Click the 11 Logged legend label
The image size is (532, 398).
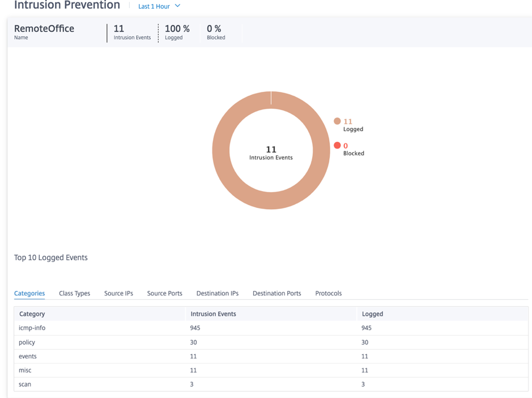pos(353,125)
